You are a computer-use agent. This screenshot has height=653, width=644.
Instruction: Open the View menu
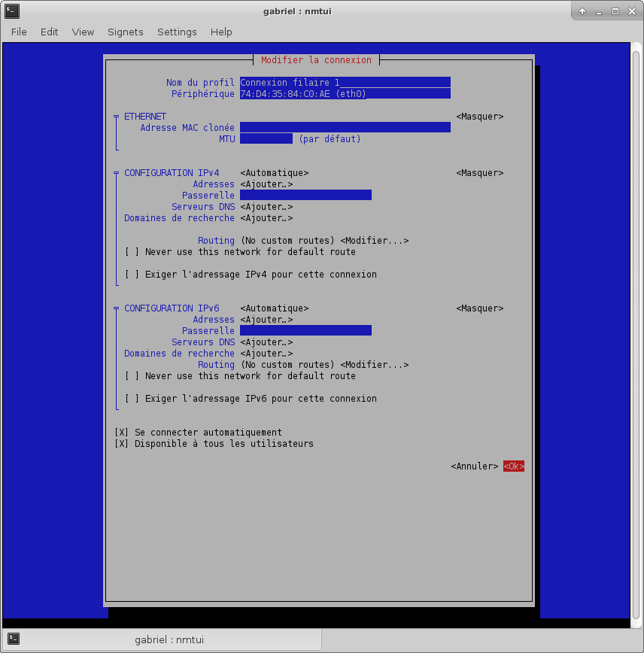[x=83, y=32]
